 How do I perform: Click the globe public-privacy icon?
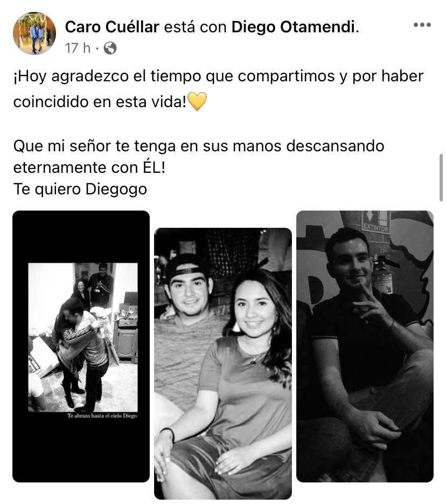(110, 48)
